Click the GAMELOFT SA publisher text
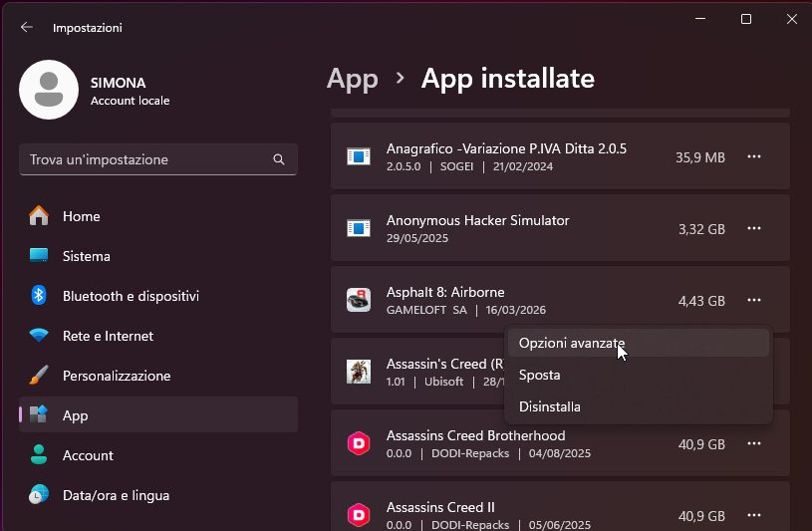The width and height of the screenshot is (812, 531). (426, 310)
